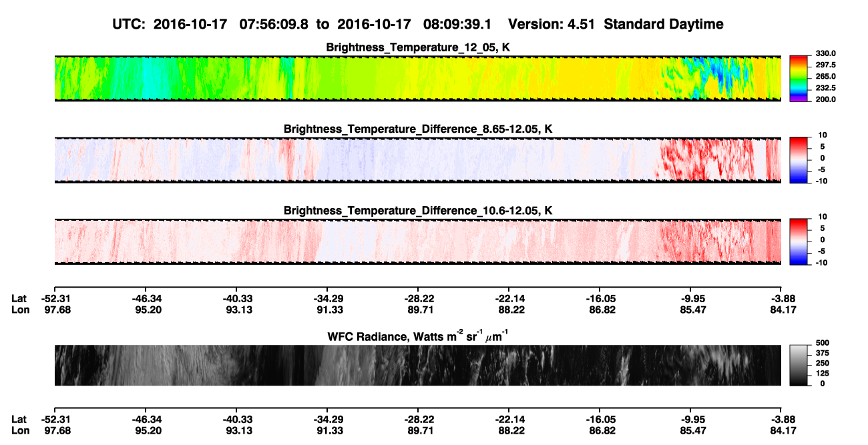Click latitude "-9.95" on the bottom axis

[690, 419]
